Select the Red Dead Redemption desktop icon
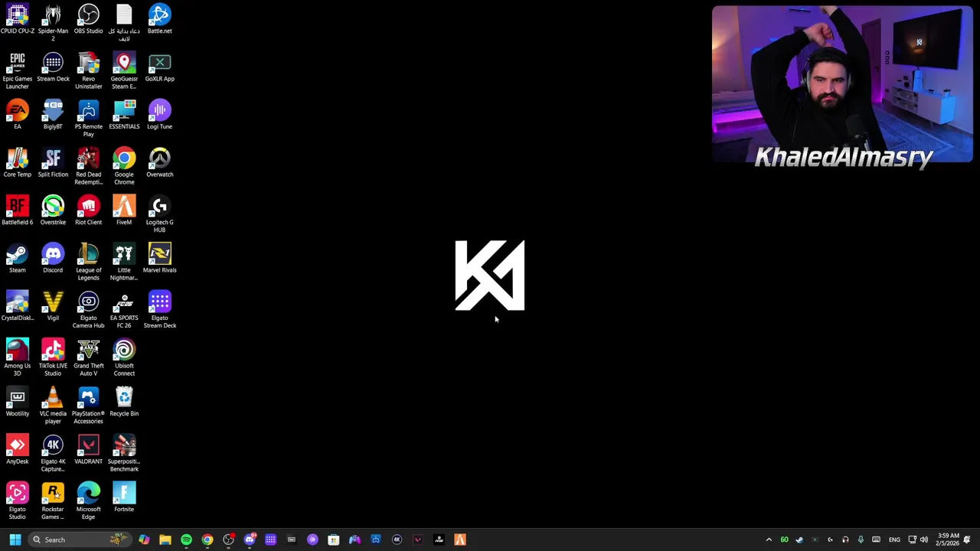980x551 pixels. pyautogui.click(x=88, y=167)
